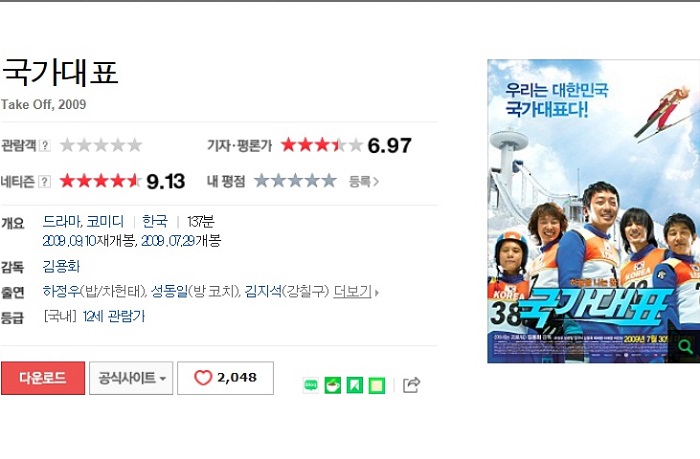
Task: Share to Naver Cafe cup icon
Action: pos(333,385)
